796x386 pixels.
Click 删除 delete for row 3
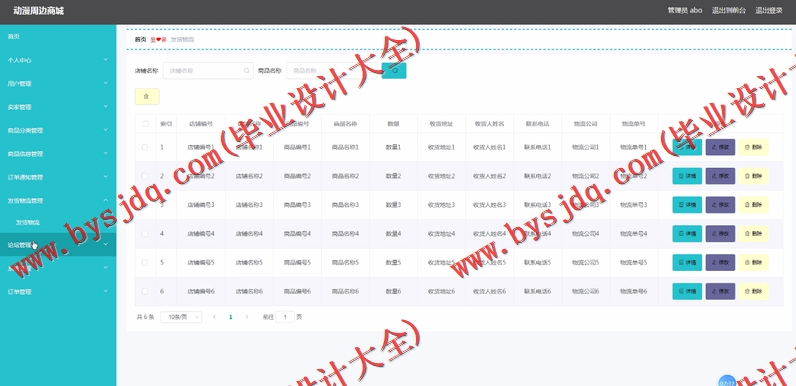(753, 205)
